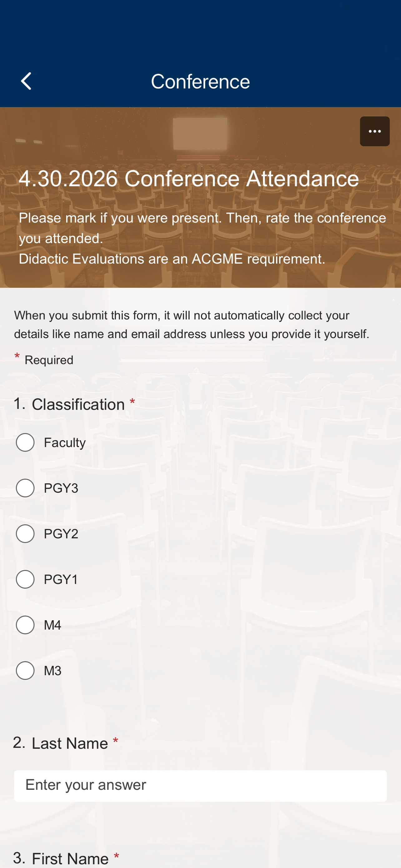Open the three-dot more options menu
The width and height of the screenshot is (401, 868).
pos(374,132)
